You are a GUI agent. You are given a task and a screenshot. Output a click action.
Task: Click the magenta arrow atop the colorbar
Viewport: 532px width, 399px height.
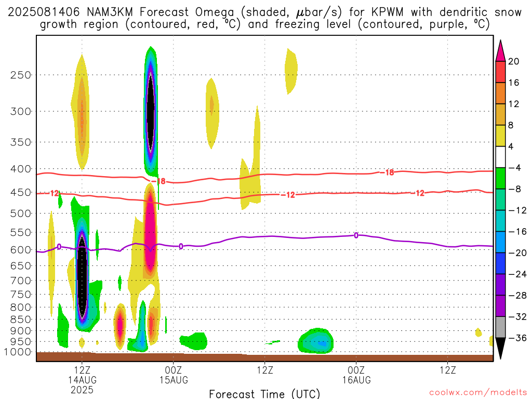[x=500, y=50]
